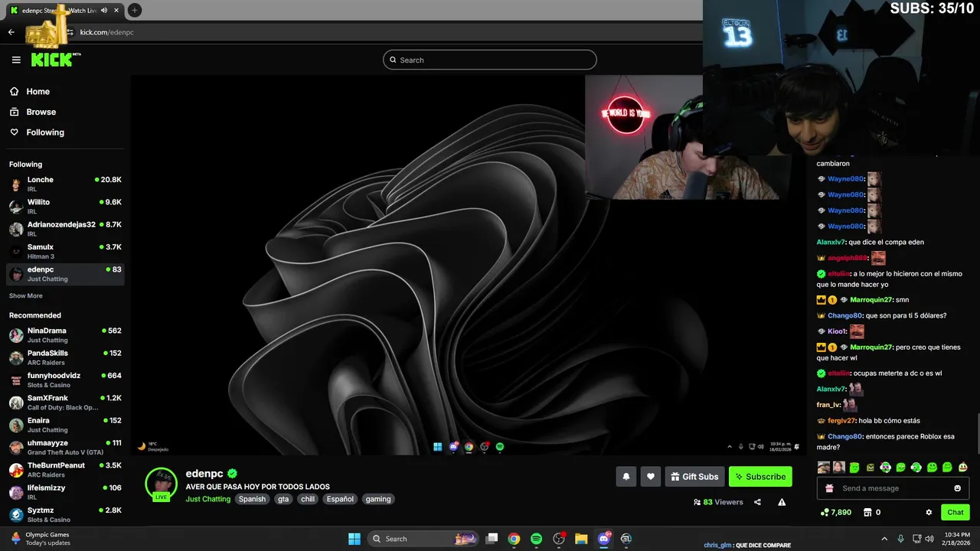Viewport: 980px width, 551px height.
Task: Expand Show More followed channels
Action: pyautogui.click(x=26, y=296)
